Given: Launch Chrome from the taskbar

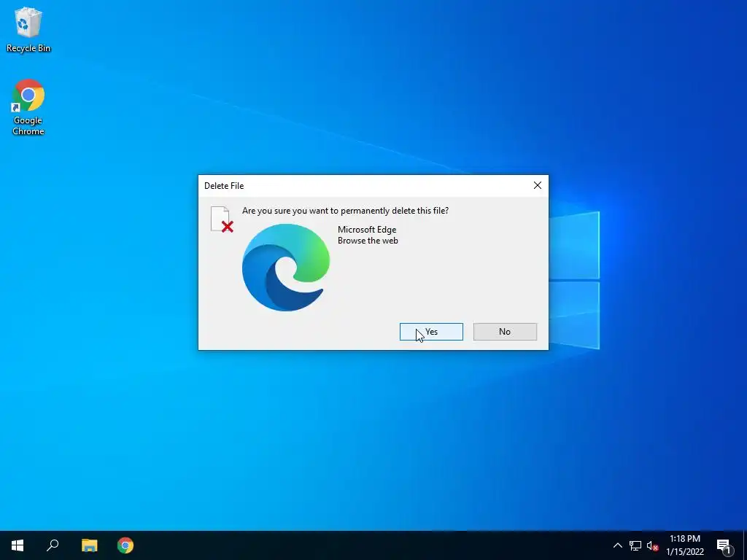Looking at the screenshot, I should pyautogui.click(x=125, y=545).
